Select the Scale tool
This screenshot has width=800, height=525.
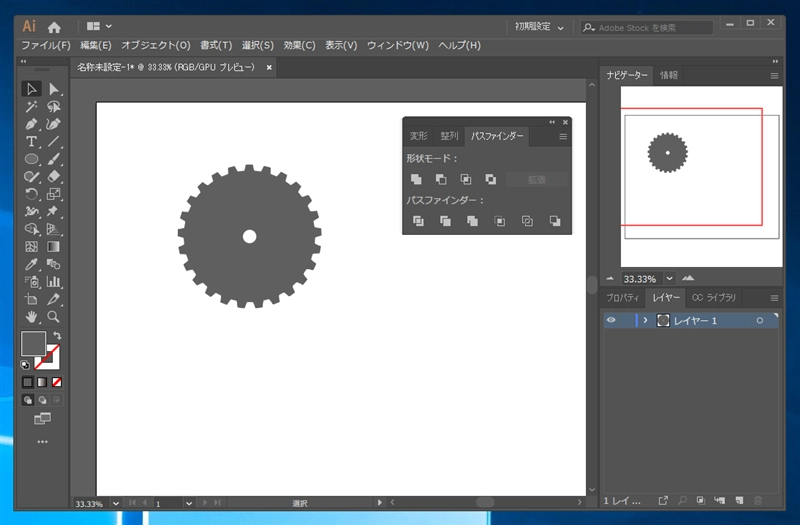[54, 194]
